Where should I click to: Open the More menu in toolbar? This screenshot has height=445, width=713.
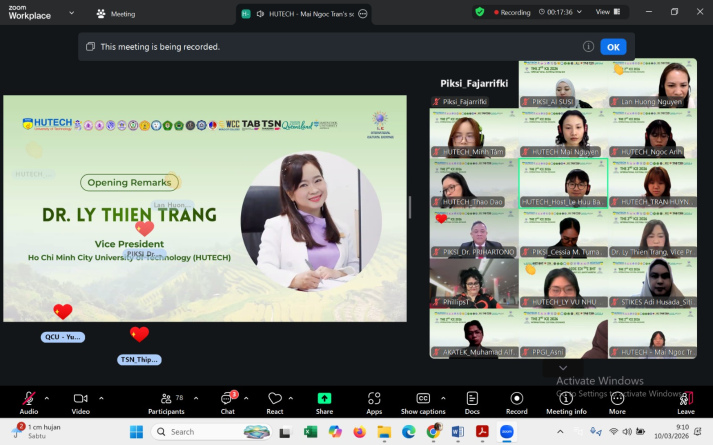(x=617, y=399)
